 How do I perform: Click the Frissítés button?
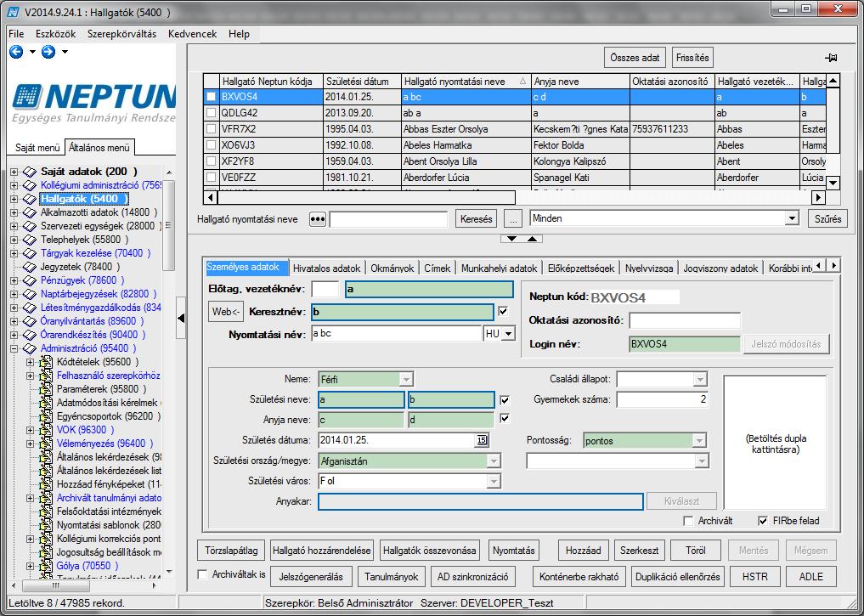(692, 58)
